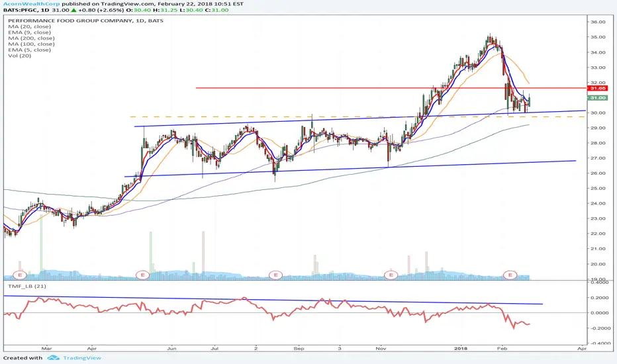Open the AcornWealthCorp author link

(32, 3)
